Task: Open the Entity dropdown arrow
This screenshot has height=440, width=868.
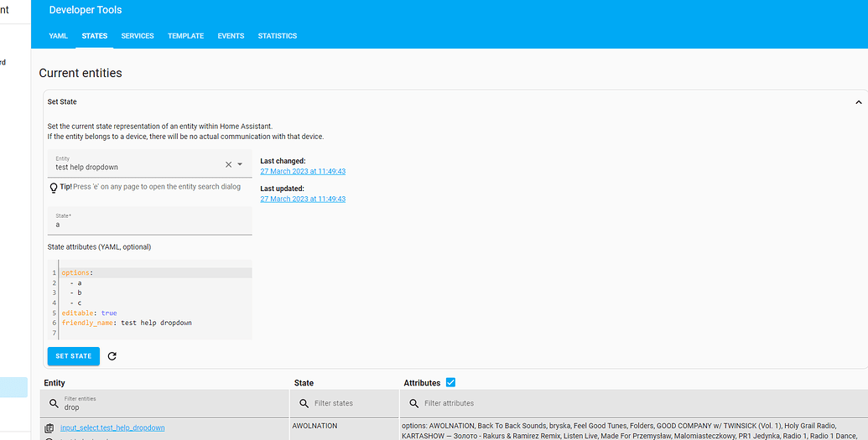Action: 240,164
